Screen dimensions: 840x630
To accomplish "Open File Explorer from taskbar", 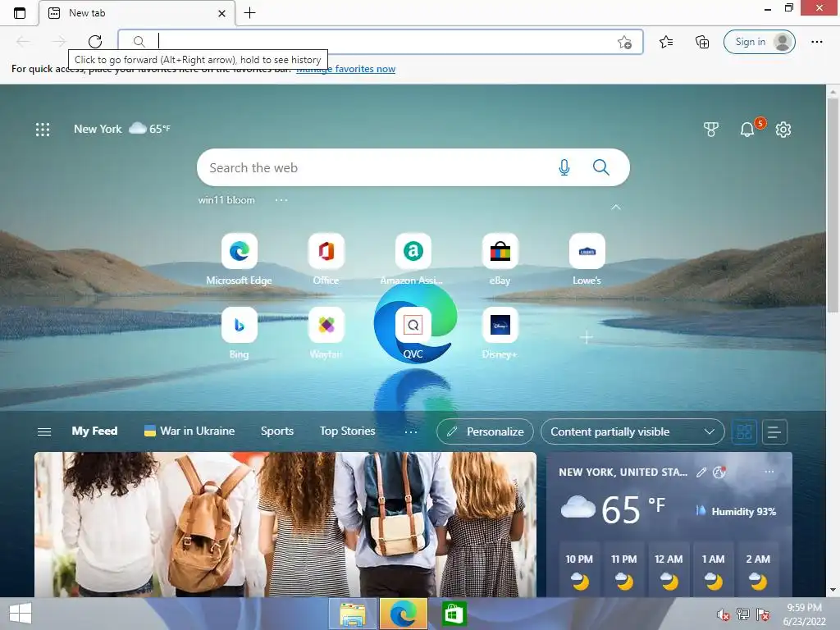I will tap(352, 614).
